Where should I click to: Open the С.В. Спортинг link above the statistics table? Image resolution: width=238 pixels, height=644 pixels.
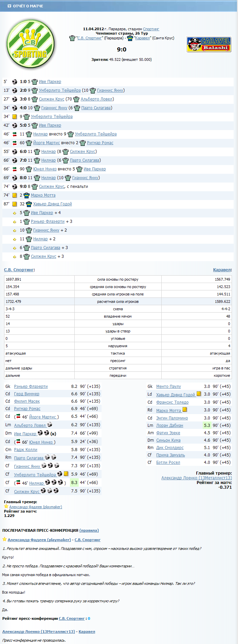19,270
